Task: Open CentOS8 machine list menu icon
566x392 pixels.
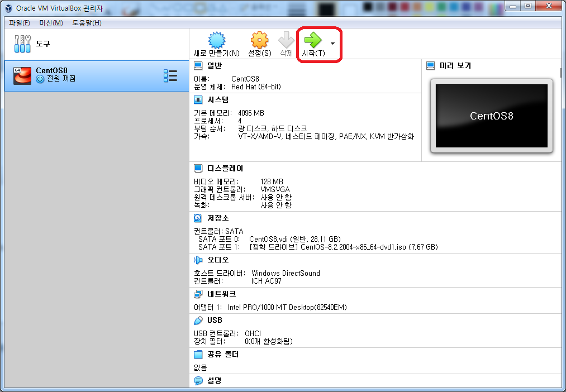Action: pos(170,76)
